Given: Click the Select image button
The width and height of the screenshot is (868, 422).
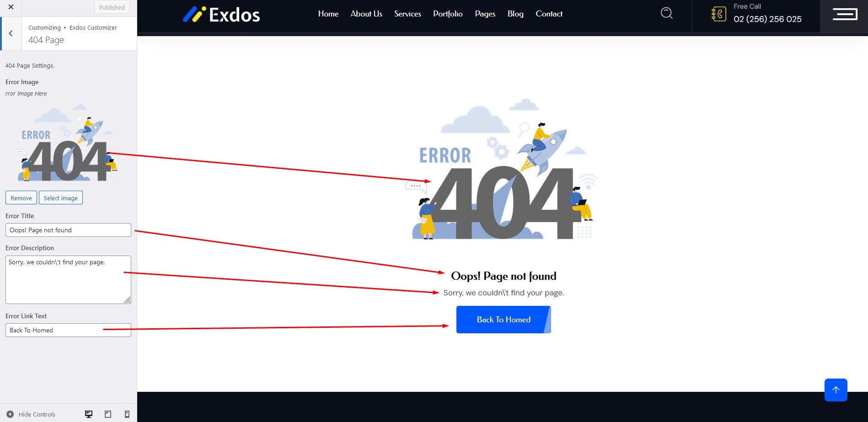Looking at the screenshot, I should coord(61,198).
